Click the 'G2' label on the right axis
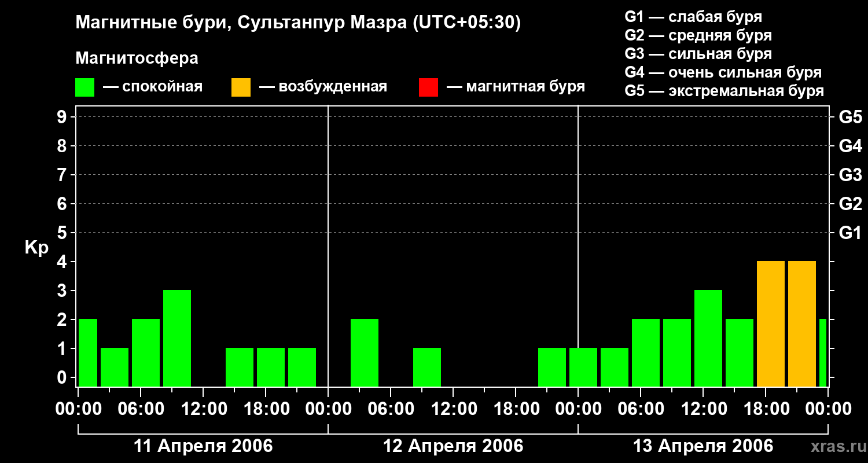This screenshot has height=463, width=868. pyautogui.click(x=851, y=204)
